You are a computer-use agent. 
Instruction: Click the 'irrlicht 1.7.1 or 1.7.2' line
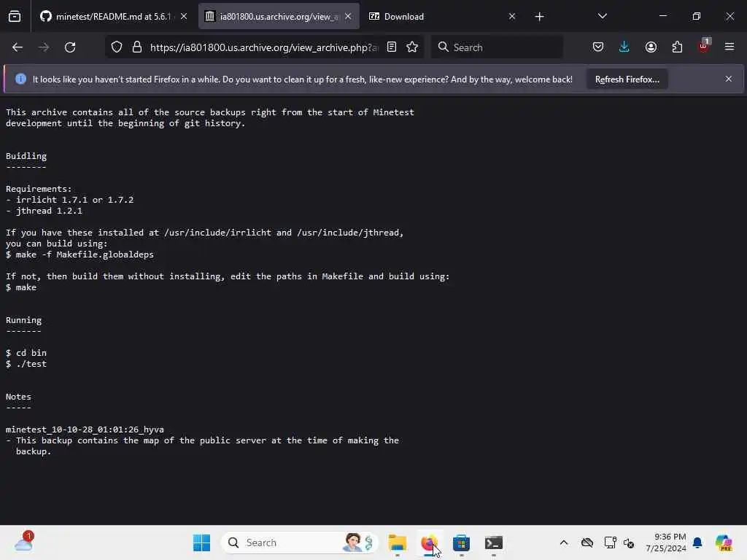pyautogui.click(x=69, y=200)
